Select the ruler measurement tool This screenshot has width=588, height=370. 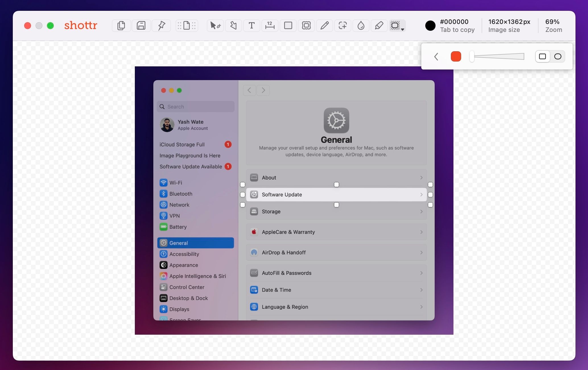pyautogui.click(x=269, y=26)
